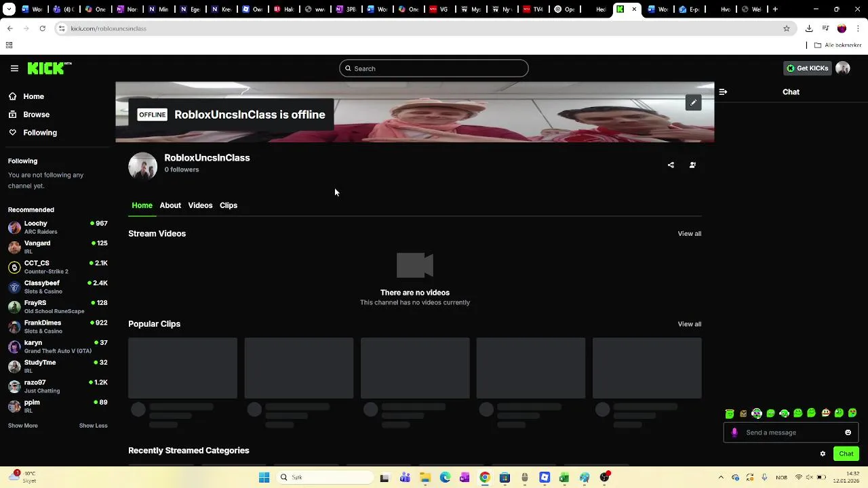
Task: Open Microsoft Teams from the taskbar
Action: pos(405,477)
